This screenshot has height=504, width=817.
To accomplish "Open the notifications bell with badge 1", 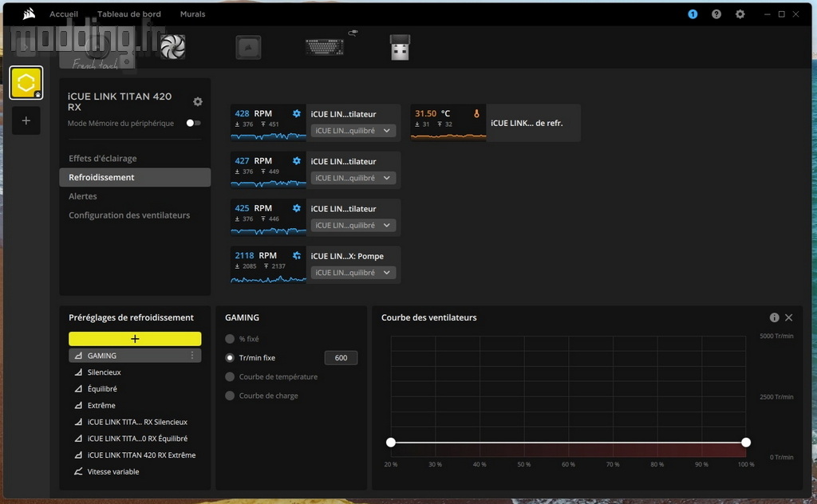I will [693, 14].
